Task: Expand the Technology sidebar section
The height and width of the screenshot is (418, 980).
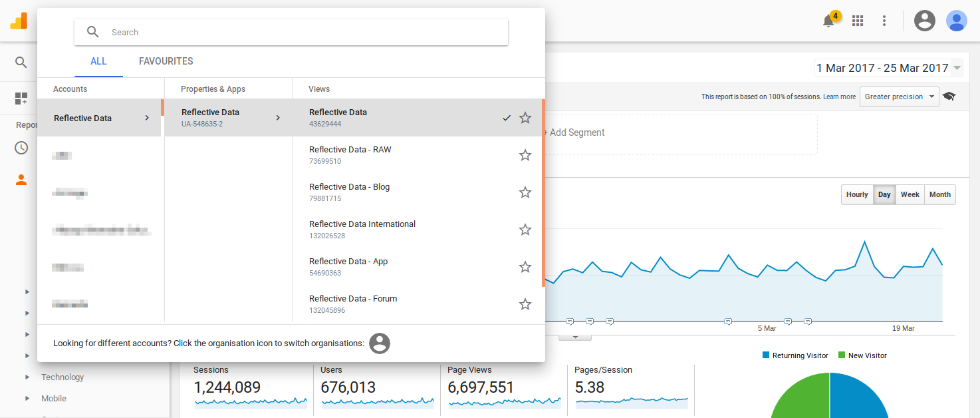Action: (62, 377)
